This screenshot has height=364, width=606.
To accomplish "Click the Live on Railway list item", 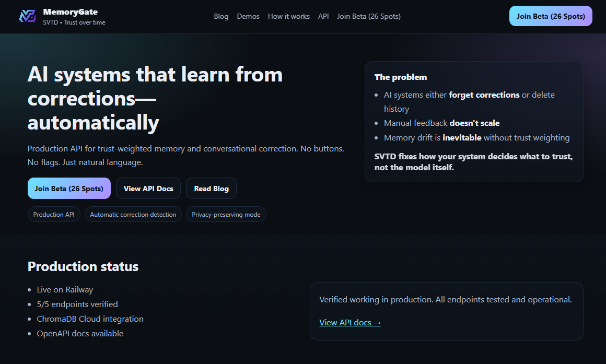I will coord(65,290).
